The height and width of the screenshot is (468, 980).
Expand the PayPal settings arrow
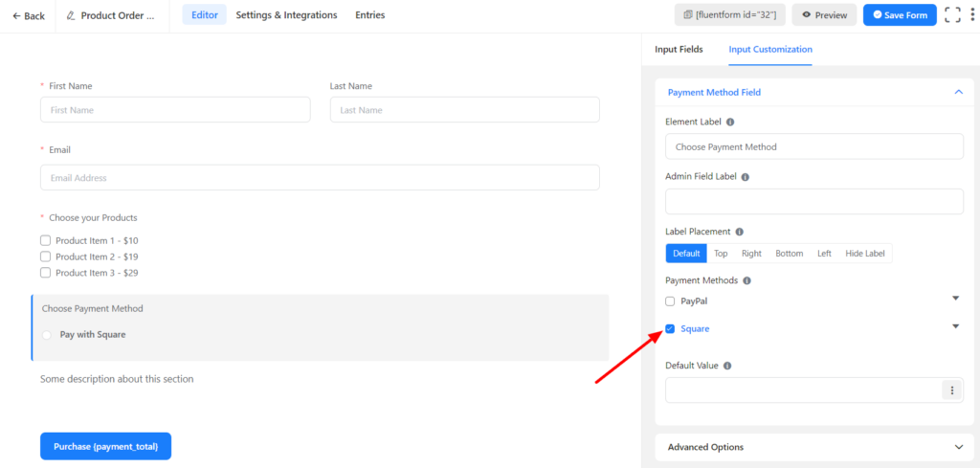tap(955, 298)
